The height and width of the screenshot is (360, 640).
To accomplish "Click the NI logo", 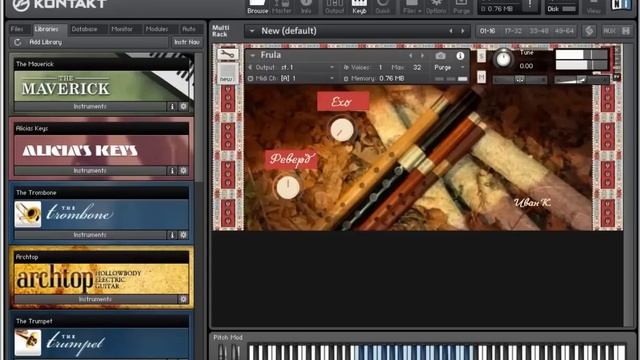I will (x=620, y=5).
